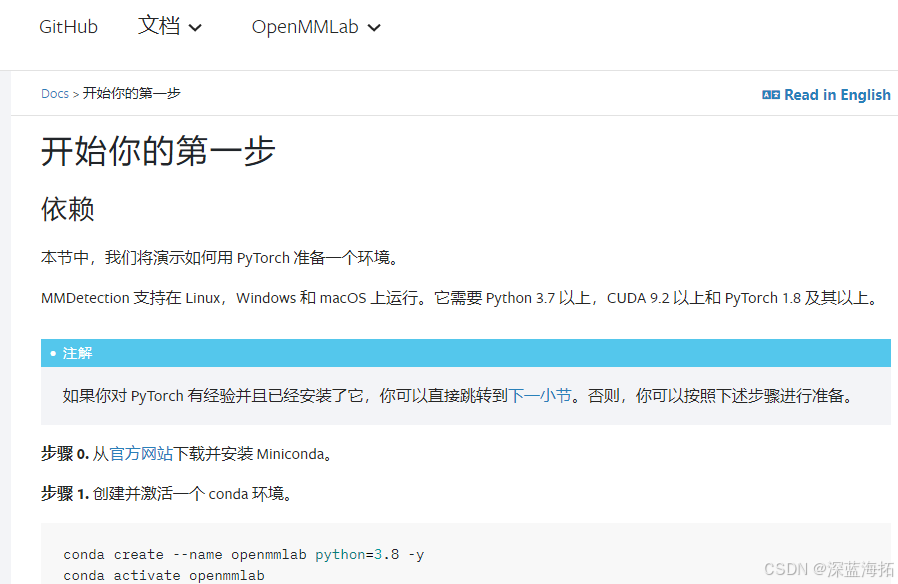This screenshot has width=898, height=584.
Task: Click the 开始你的第一步 page heading
Action: click(x=157, y=151)
